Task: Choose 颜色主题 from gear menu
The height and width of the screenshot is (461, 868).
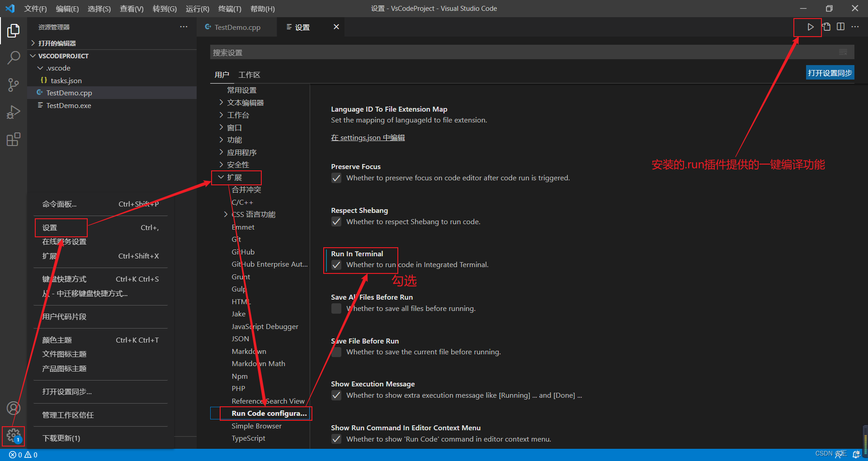Action: pyautogui.click(x=100, y=340)
